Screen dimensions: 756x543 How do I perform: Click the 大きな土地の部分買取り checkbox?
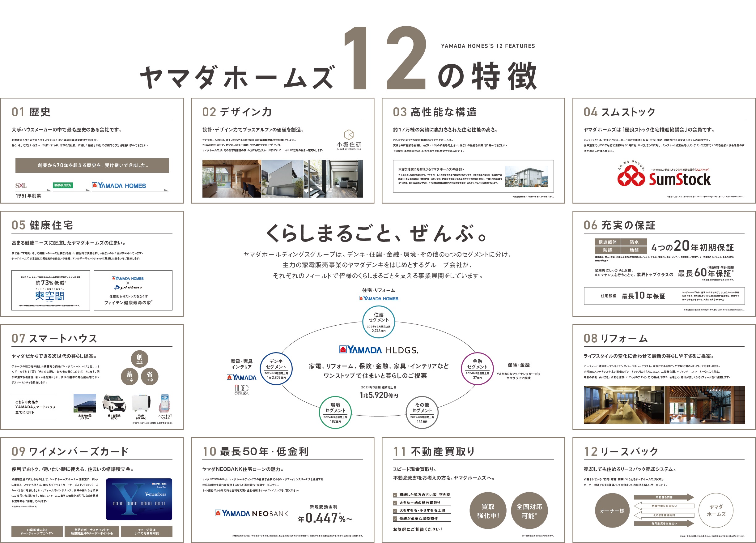[395, 503]
